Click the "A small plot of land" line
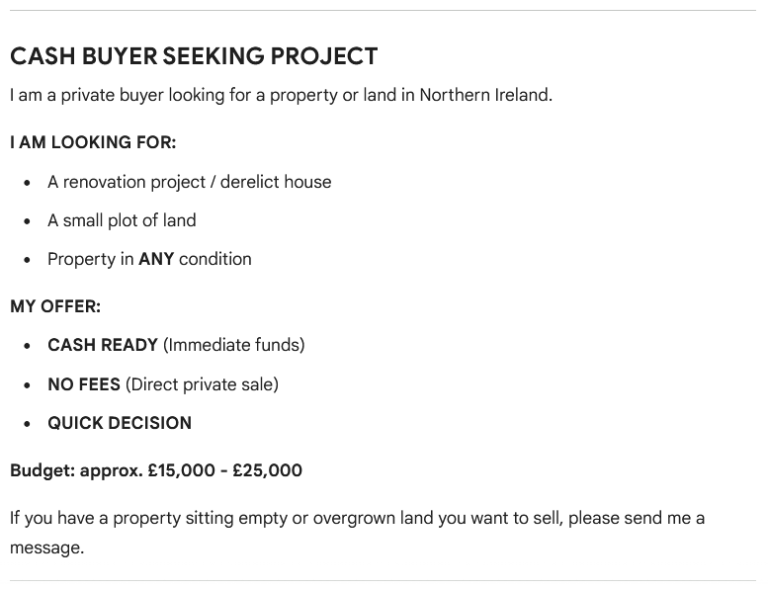The width and height of the screenshot is (768, 589). coord(122,220)
